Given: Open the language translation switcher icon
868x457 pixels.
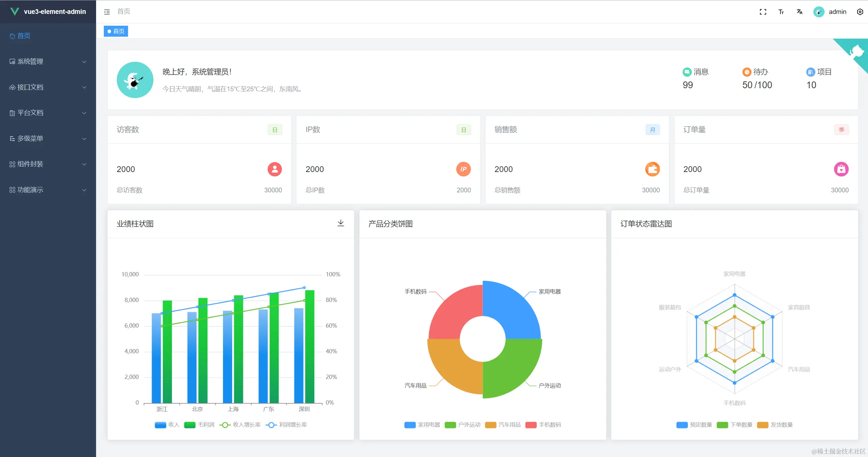Looking at the screenshot, I should (x=799, y=12).
